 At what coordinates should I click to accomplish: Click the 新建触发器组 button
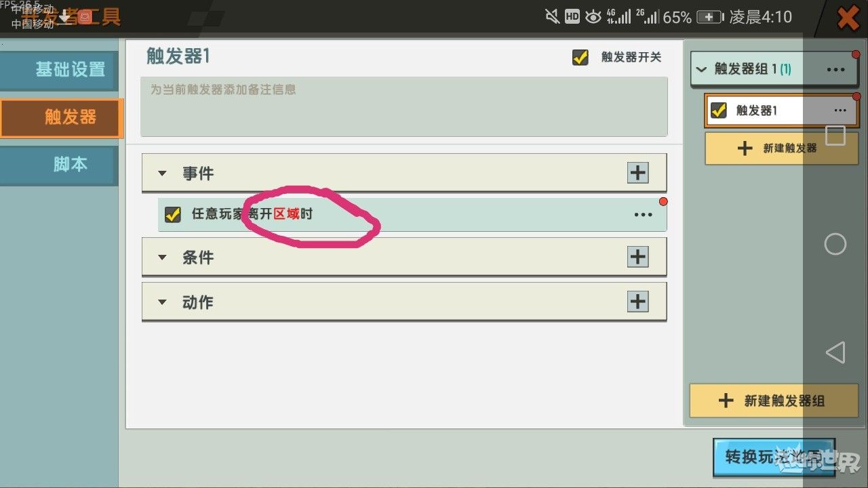[774, 401]
